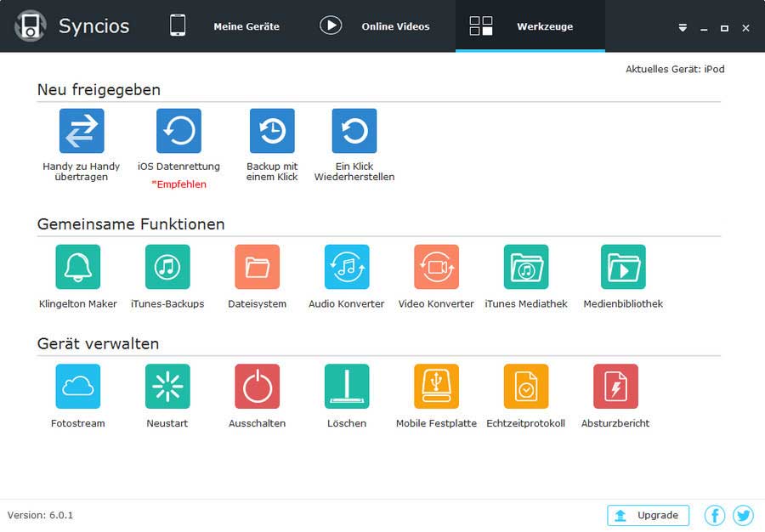Open Medienbibliothek tool
The image size is (765, 532).
coord(623,267)
